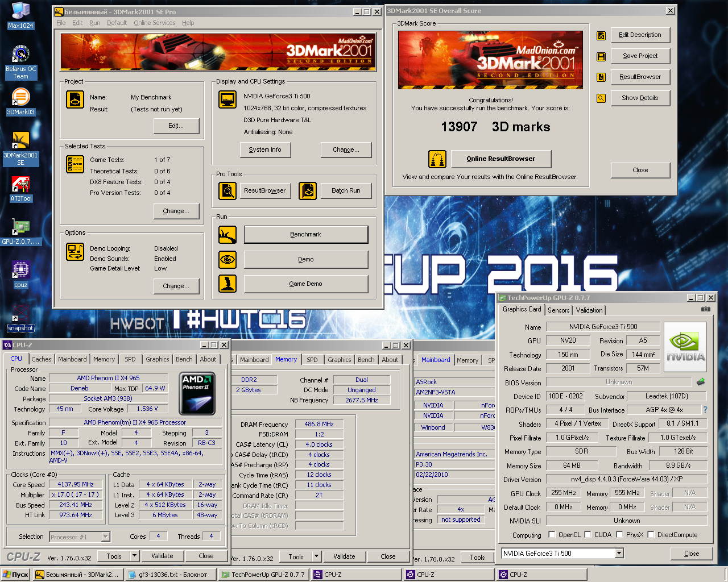
Task: Click the Edit Description icon in score window
Action: point(601,36)
